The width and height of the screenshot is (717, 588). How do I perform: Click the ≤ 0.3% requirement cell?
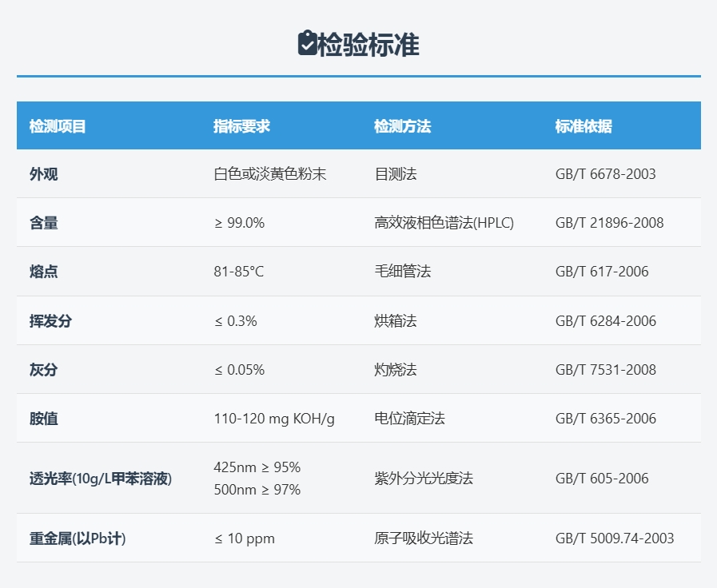(x=236, y=321)
